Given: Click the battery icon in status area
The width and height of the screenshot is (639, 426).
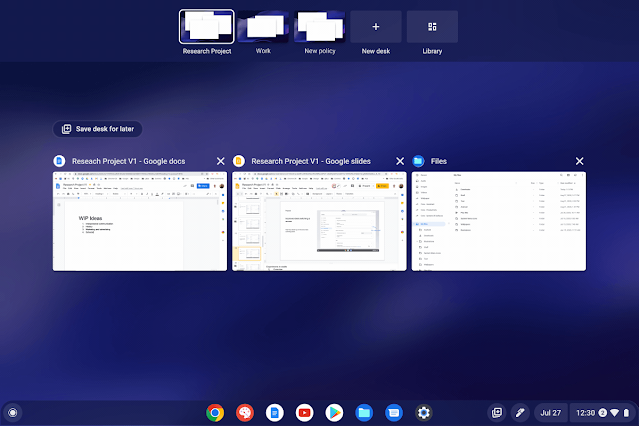Looking at the screenshot, I should [x=626, y=413].
